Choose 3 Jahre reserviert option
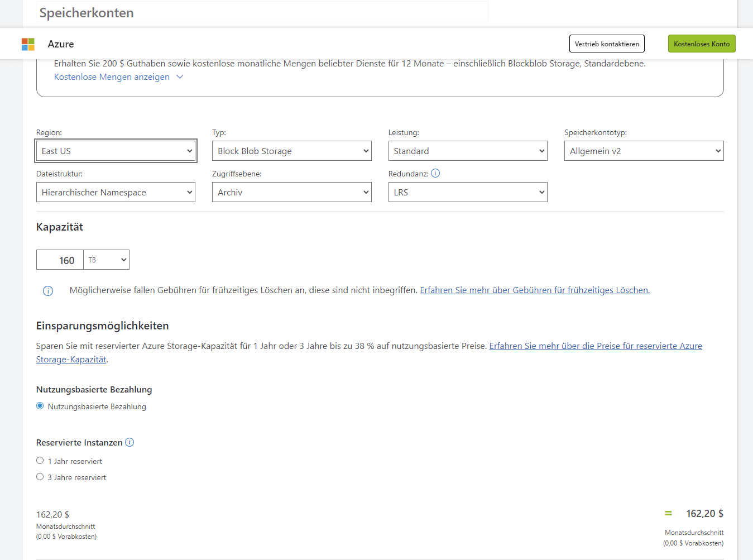Viewport: 753px width, 560px height. pyautogui.click(x=40, y=477)
